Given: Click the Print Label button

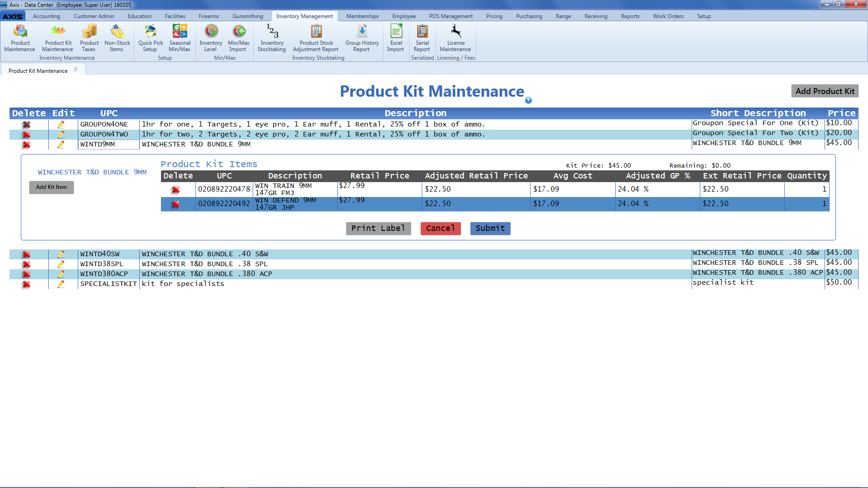Looking at the screenshot, I should (378, 228).
